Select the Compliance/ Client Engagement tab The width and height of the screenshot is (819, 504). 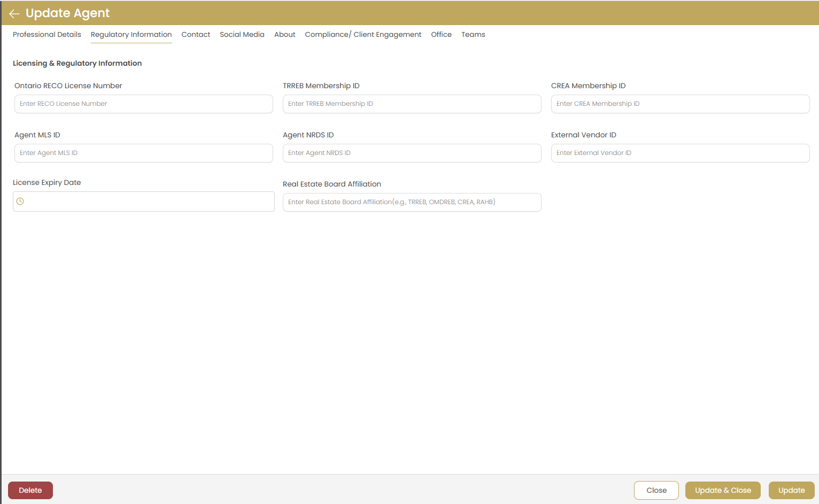click(x=363, y=34)
